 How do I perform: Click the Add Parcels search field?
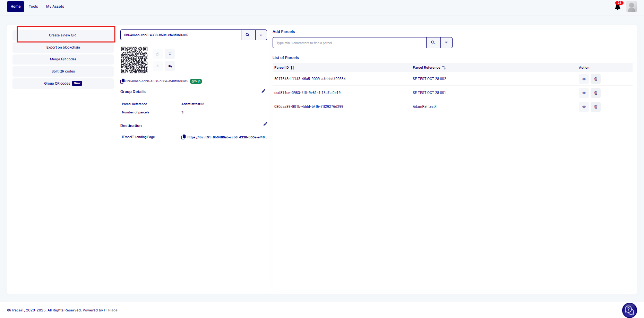pyautogui.click(x=349, y=43)
